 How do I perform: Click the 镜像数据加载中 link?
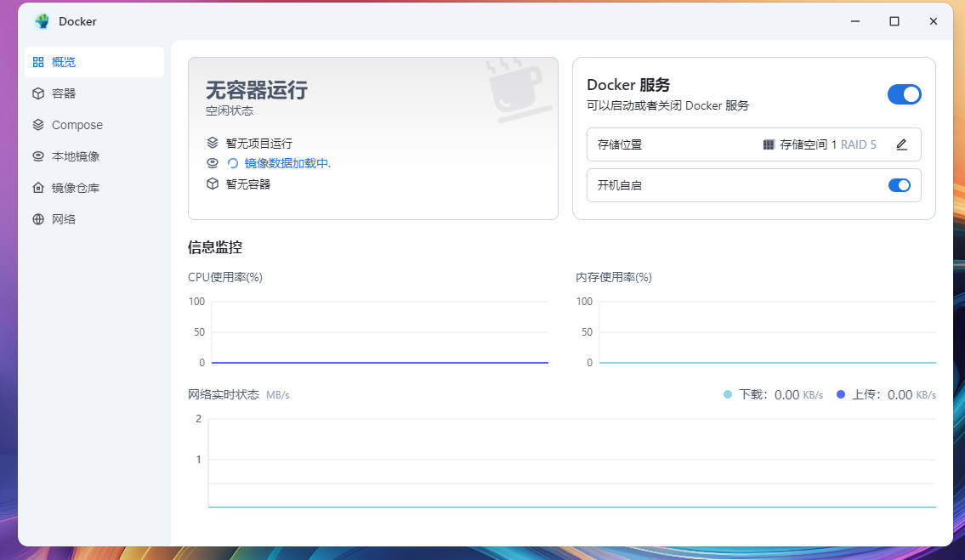click(287, 163)
